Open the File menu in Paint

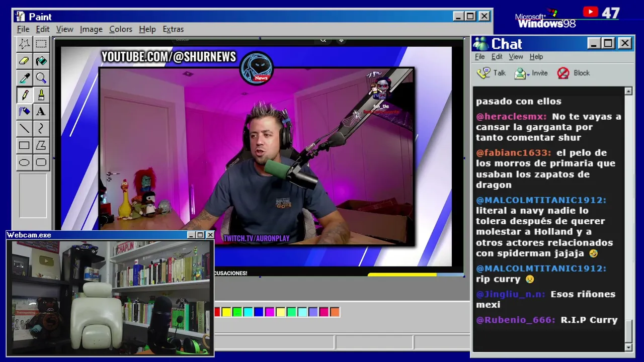click(23, 29)
